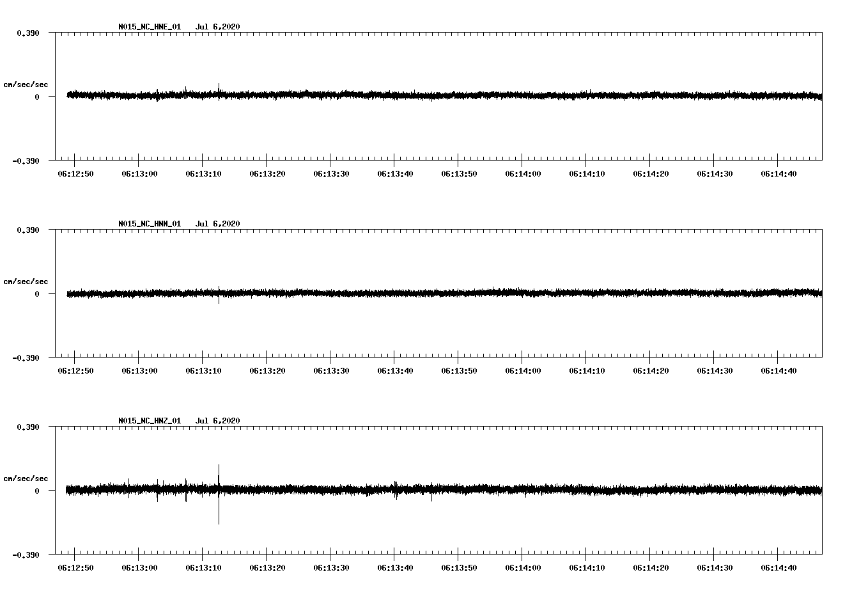Click the Jul 6,2020 date on HNN plot
This screenshot has height=591, width=868.
[x=217, y=224]
